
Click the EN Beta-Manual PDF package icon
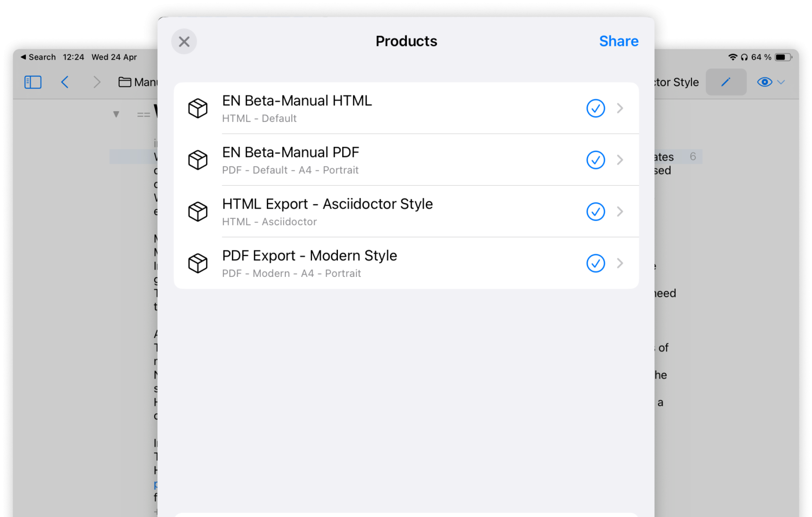pos(198,160)
